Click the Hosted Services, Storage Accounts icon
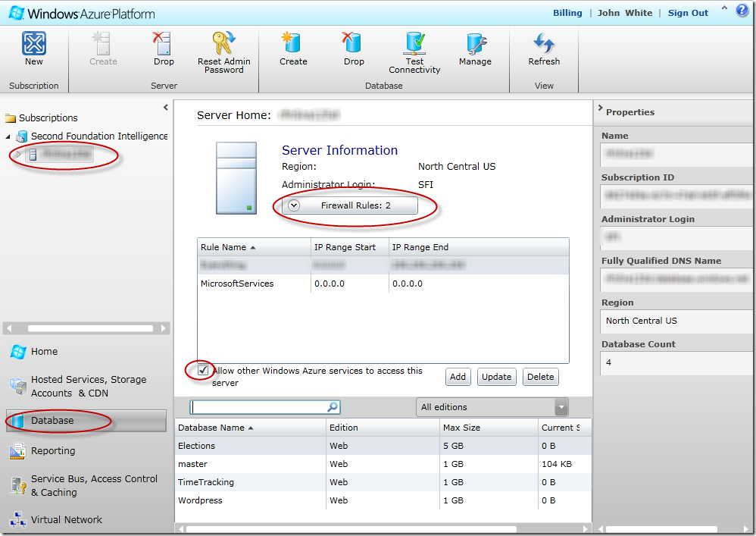756x536 pixels. click(x=18, y=387)
